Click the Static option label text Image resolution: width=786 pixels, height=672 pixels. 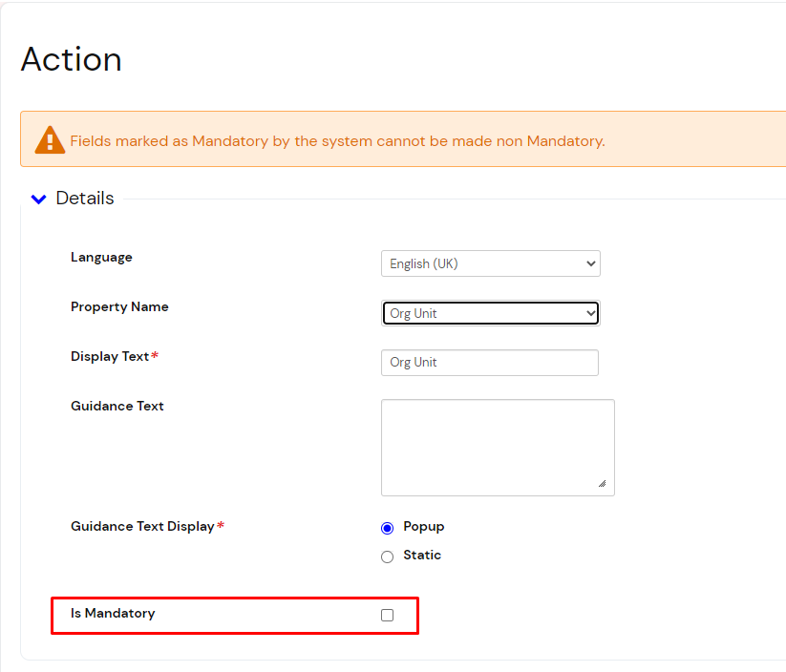tap(422, 555)
